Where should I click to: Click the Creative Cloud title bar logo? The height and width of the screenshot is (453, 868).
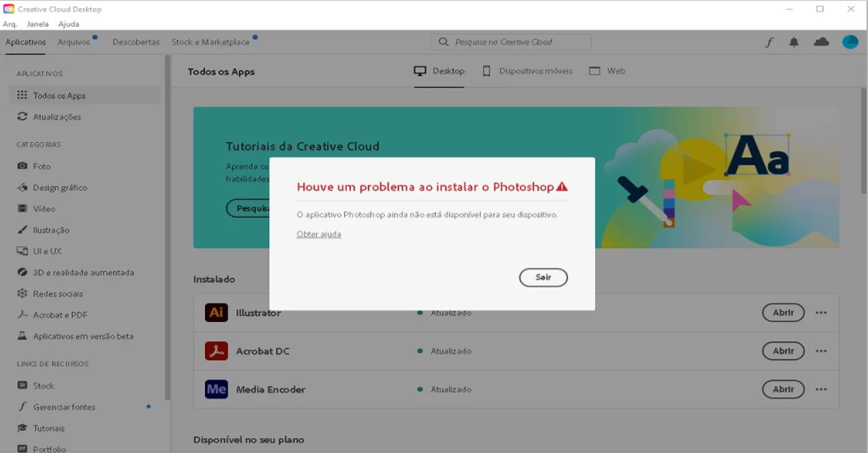click(9, 9)
